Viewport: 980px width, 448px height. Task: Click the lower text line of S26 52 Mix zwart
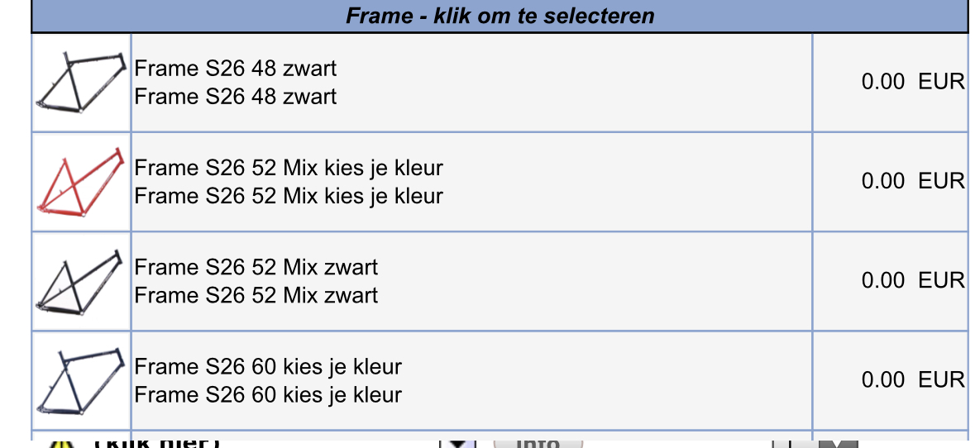(256, 295)
